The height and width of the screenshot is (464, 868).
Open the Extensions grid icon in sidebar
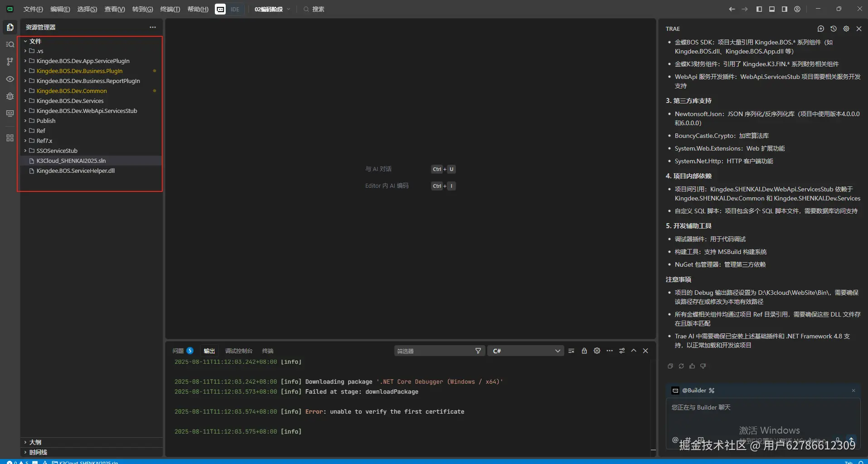point(10,138)
